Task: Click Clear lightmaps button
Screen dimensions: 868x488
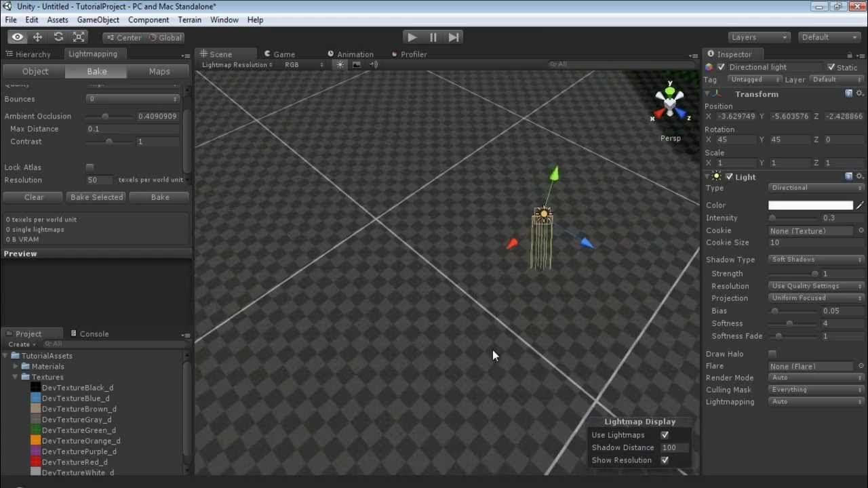Action: pos(34,197)
